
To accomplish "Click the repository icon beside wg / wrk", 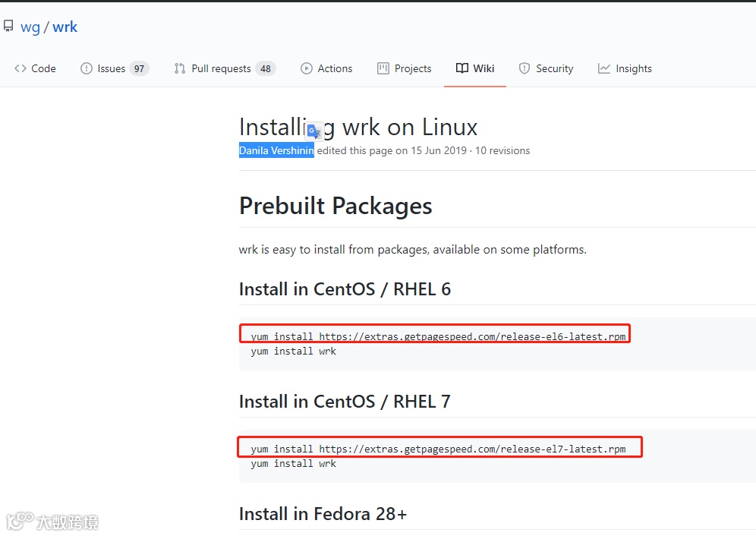I will 8,26.
